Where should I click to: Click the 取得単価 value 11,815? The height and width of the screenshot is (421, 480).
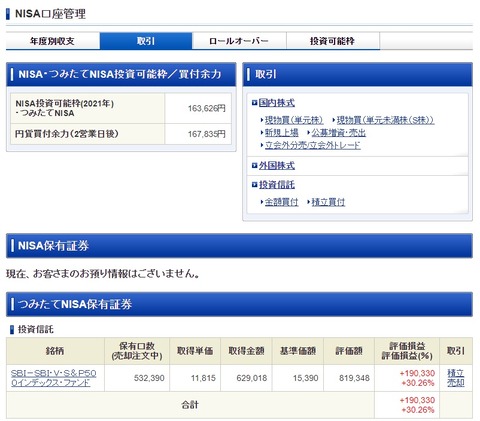point(203,378)
